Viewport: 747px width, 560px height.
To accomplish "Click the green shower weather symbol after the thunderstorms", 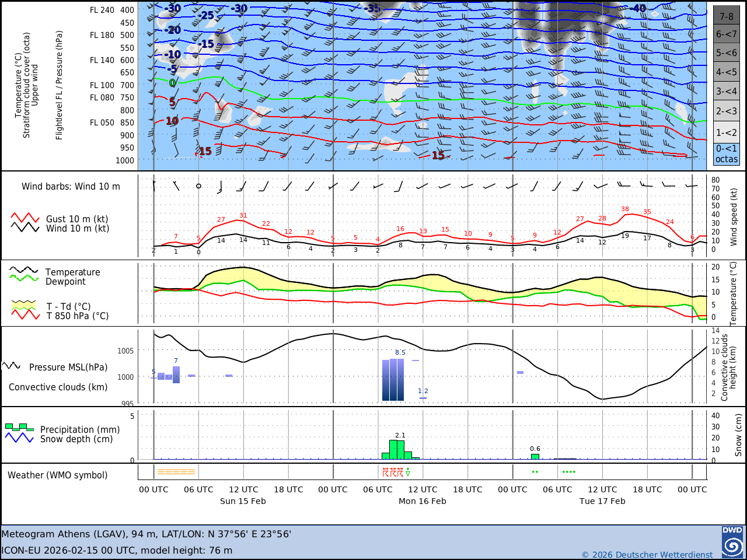I will click(x=408, y=471).
